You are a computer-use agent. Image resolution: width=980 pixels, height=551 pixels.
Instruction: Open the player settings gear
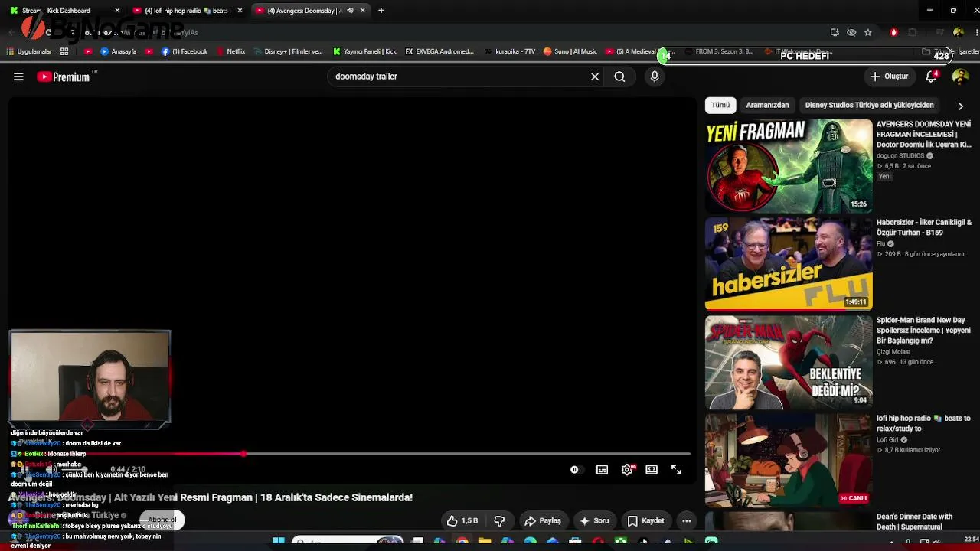(627, 470)
